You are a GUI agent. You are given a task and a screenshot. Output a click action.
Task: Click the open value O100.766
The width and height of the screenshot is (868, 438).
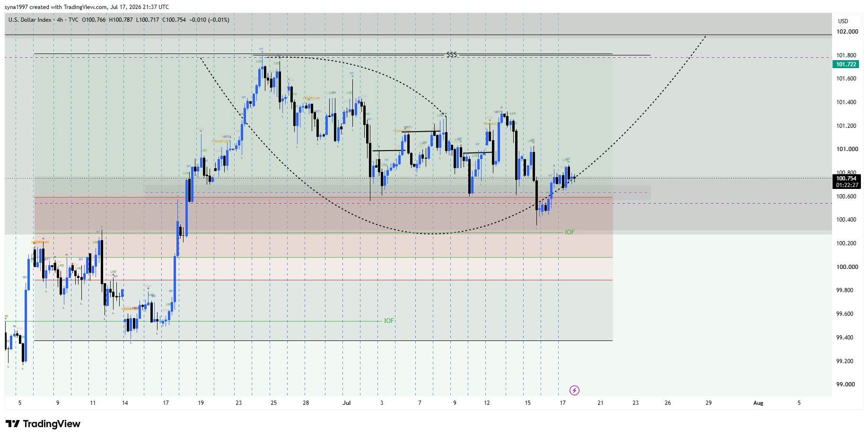click(94, 20)
